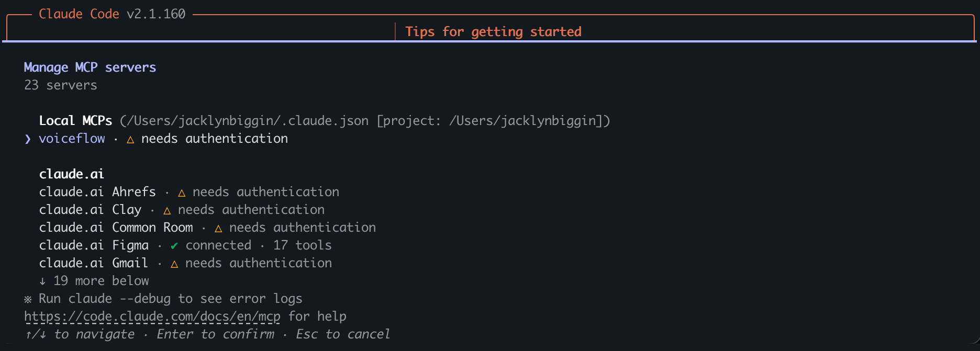Click the warning triangle beside Clay
Image resolution: width=980 pixels, height=351 pixels.
167,210
